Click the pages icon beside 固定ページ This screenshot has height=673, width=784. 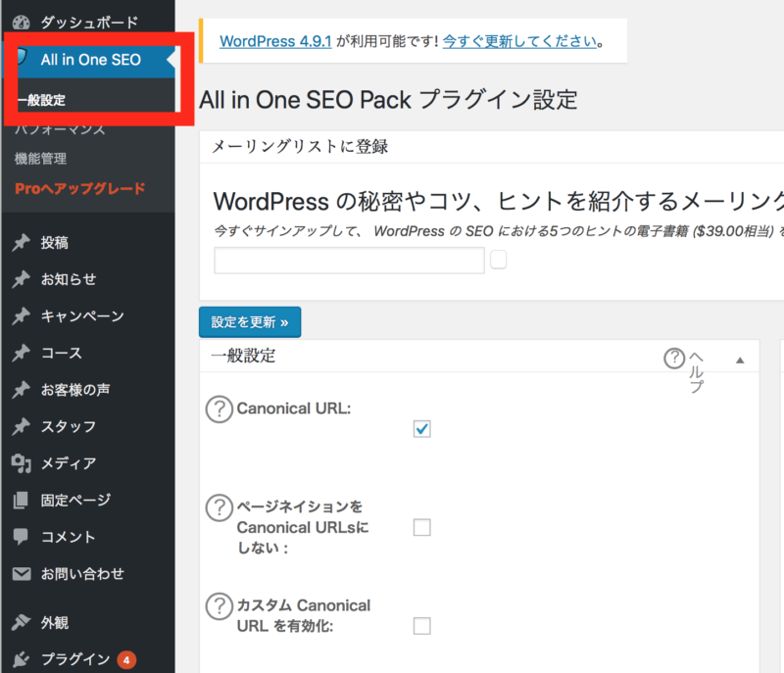21,501
